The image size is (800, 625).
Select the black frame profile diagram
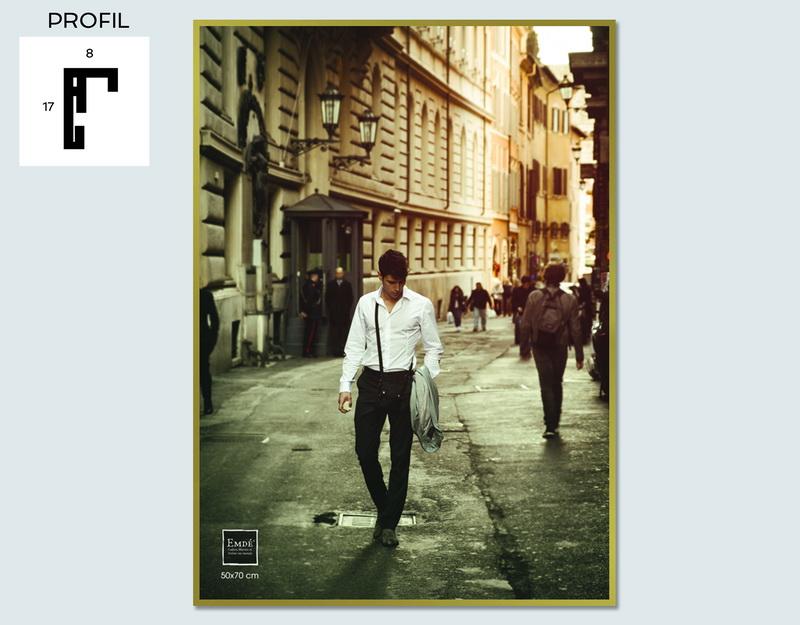click(90, 108)
